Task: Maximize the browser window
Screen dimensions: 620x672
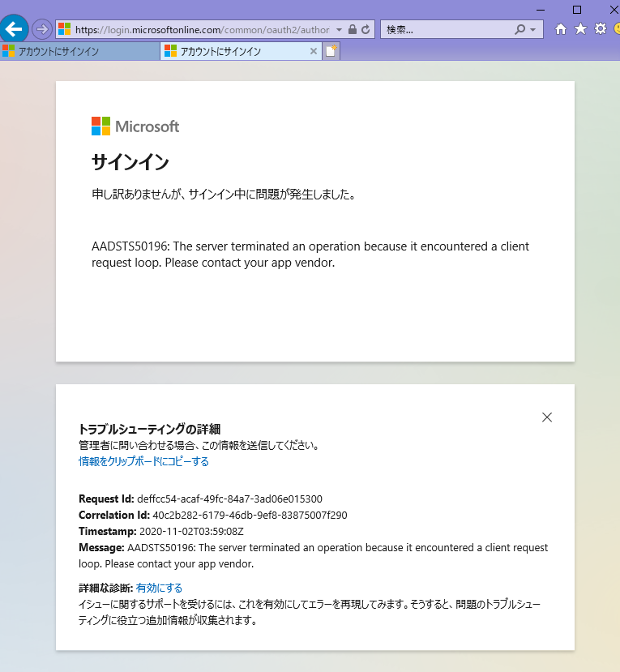Action: [577, 10]
